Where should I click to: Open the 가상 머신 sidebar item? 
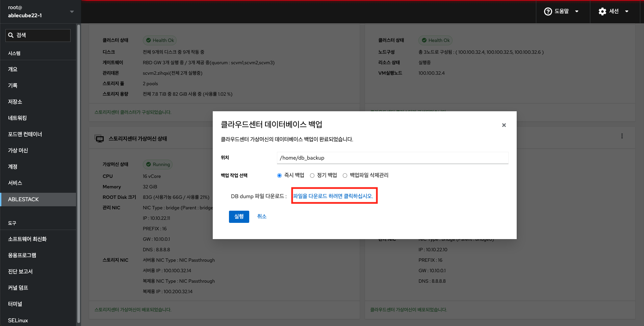click(18, 150)
